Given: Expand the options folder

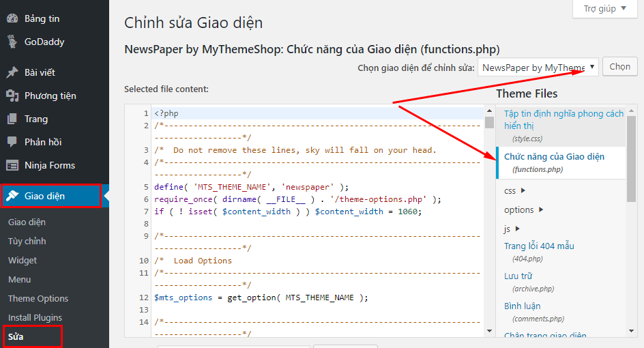Looking at the screenshot, I should point(524,209).
